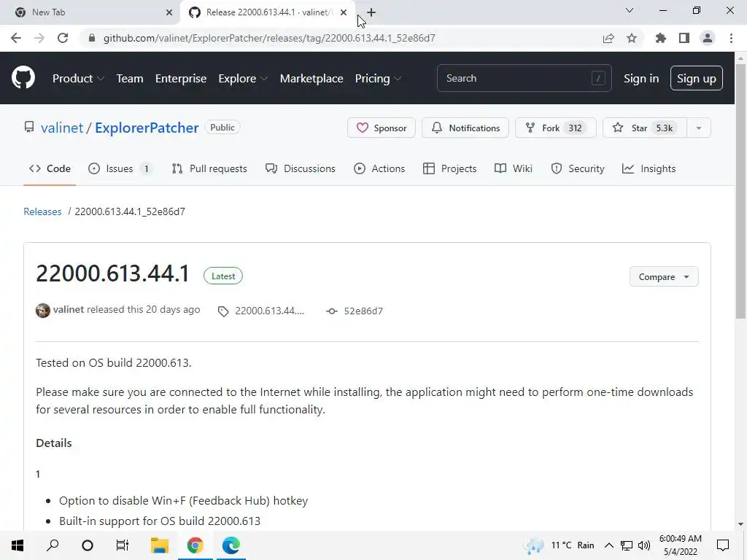747x560 pixels.
Task: Open Chrome three-dot menu
Action: tap(731, 38)
